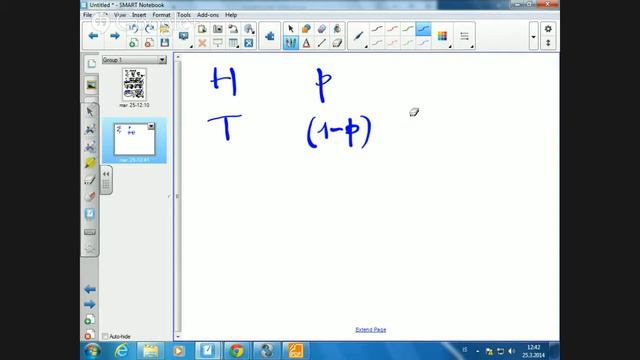Open the line style properties dropdown
Viewport: 640px width, 360px height.
pos(464,36)
